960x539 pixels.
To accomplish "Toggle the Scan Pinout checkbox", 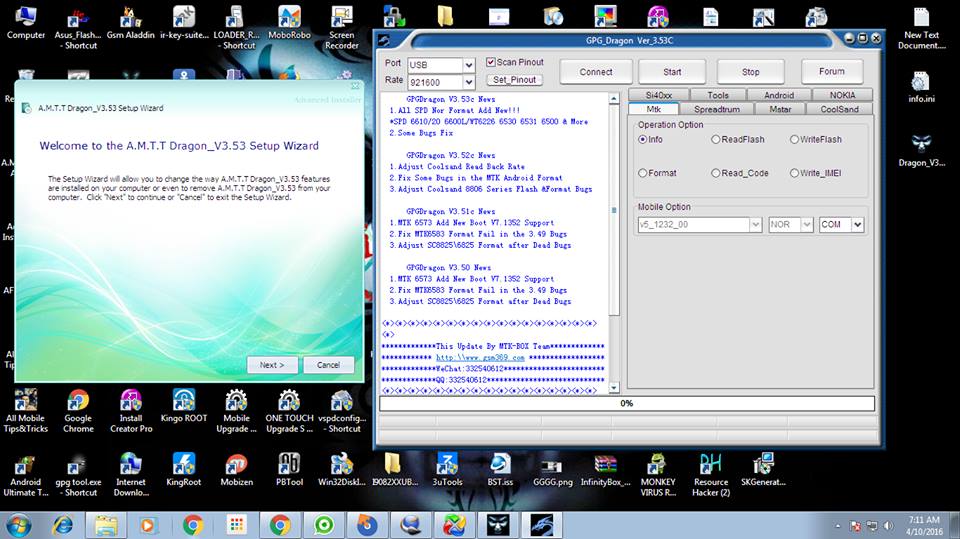I will tap(490, 62).
